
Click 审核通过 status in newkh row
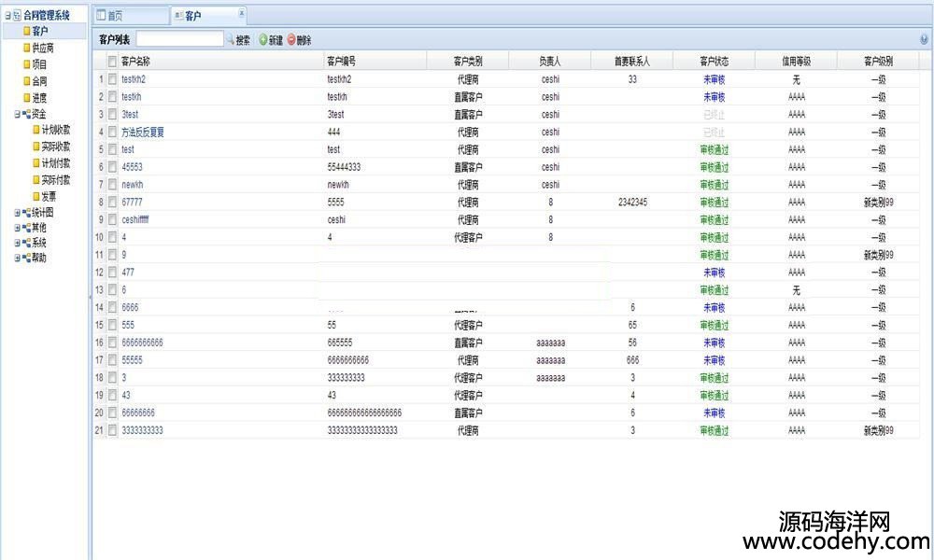[715, 185]
